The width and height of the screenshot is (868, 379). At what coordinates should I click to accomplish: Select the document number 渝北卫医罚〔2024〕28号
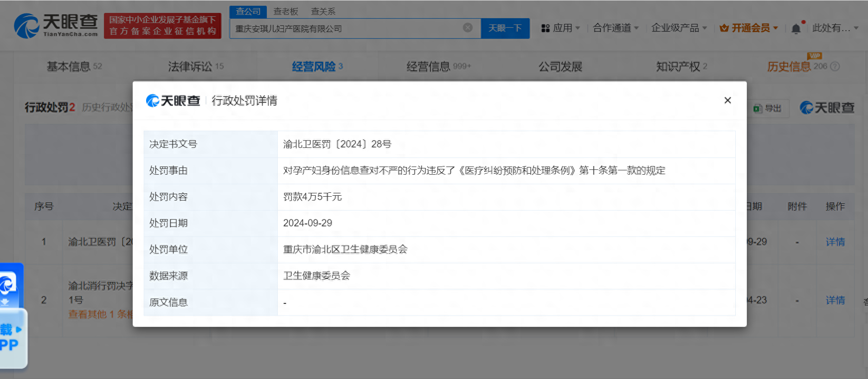[337, 144]
